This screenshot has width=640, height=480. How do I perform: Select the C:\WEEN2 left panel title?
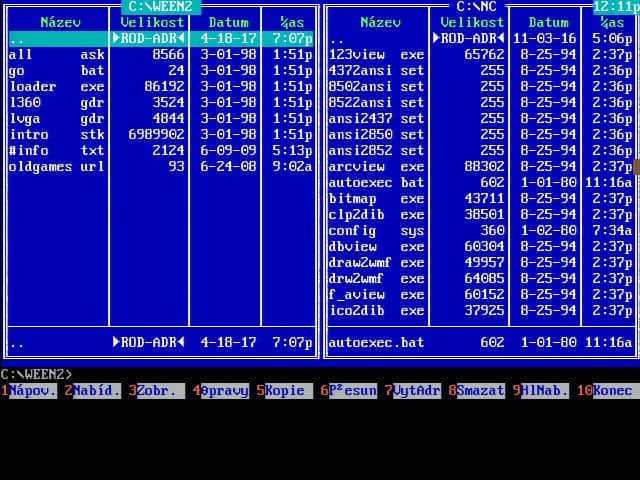point(161,7)
